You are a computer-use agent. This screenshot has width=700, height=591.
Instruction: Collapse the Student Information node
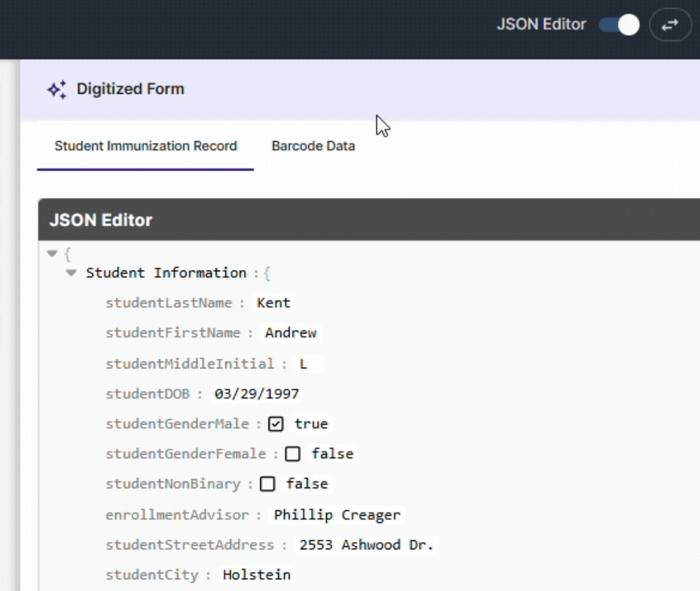click(x=71, y=273)
